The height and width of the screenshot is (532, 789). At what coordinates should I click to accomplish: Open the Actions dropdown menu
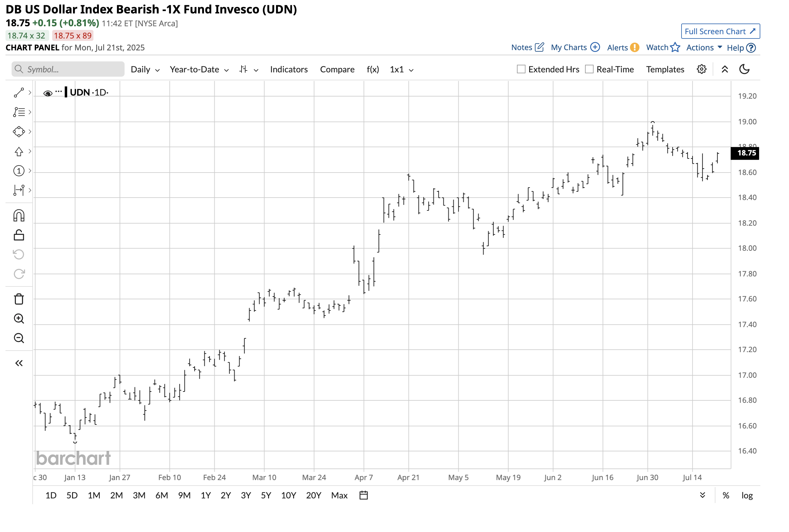tap(704, 48)
